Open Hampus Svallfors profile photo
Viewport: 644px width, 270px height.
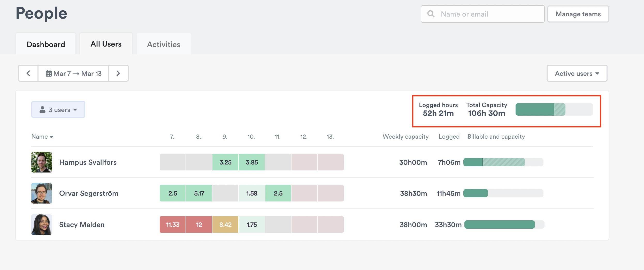42,162
